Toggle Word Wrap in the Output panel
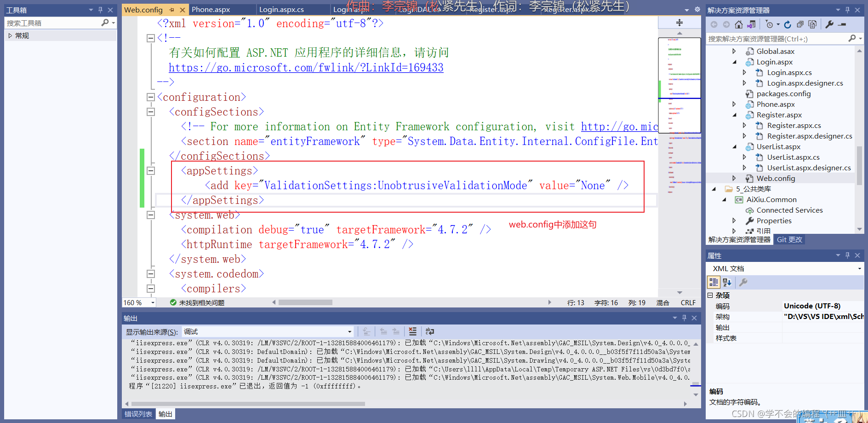Screen dimensions: 868x423 coord(430,332)
